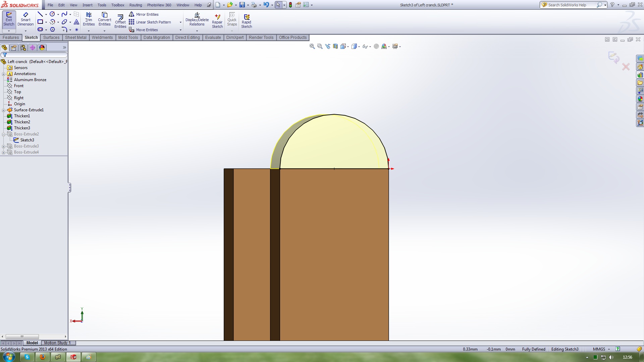Click Offset Entities tool
The image size is (644, 362).
coord(120,21)
